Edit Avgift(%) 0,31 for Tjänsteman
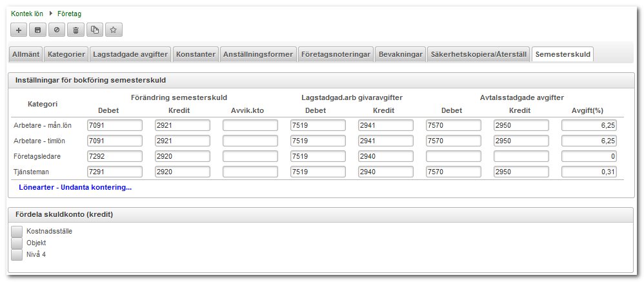Viewport: 644px width, 282px height. (589, 172)
